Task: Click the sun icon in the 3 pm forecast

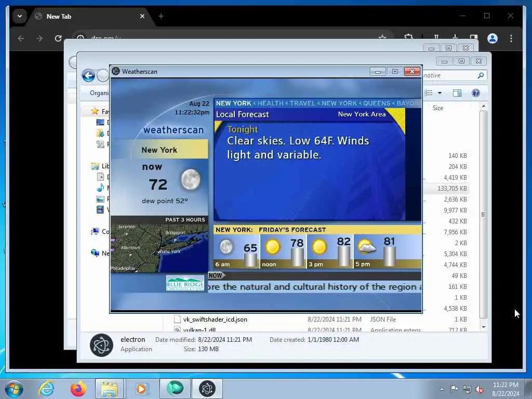Action: pyautogui.click(x=319, y=247)
